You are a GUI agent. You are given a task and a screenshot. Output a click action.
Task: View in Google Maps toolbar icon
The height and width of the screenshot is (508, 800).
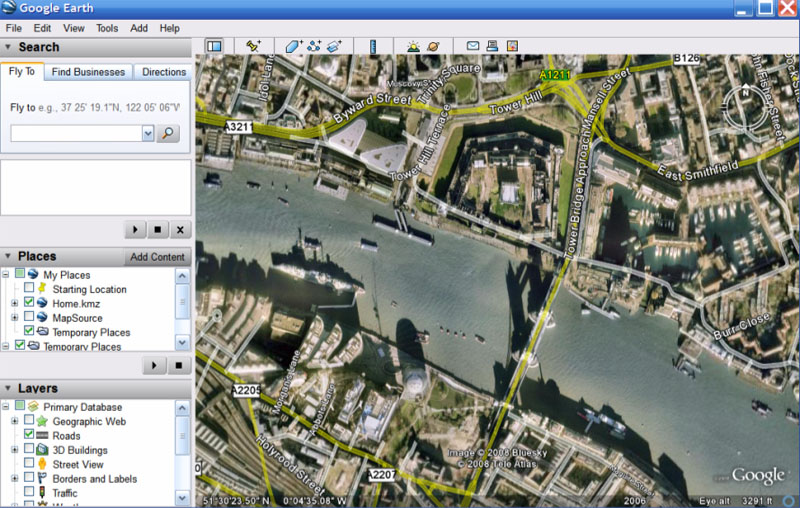click(x=512, y=46)
